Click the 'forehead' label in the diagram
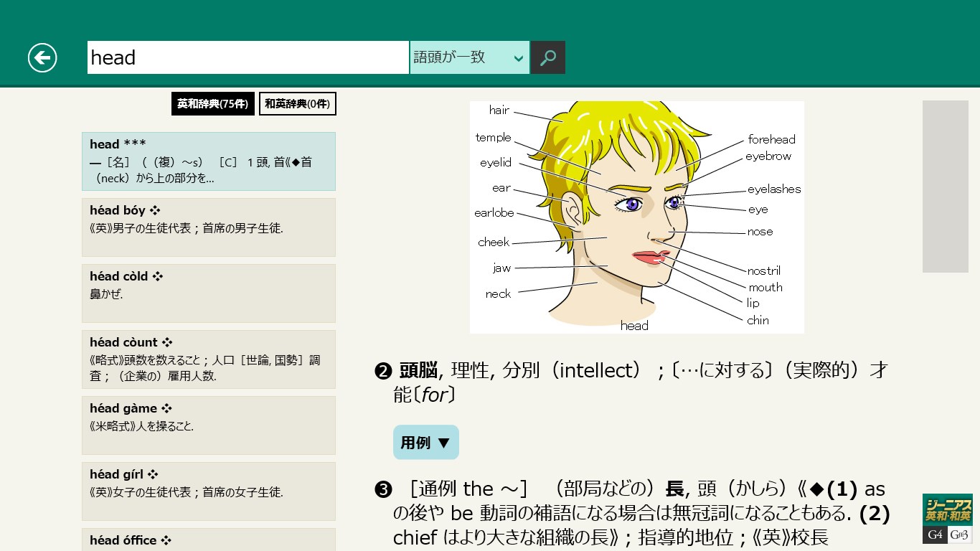The height and width of the screenshot is (551, 980). [x=771, y=140]
